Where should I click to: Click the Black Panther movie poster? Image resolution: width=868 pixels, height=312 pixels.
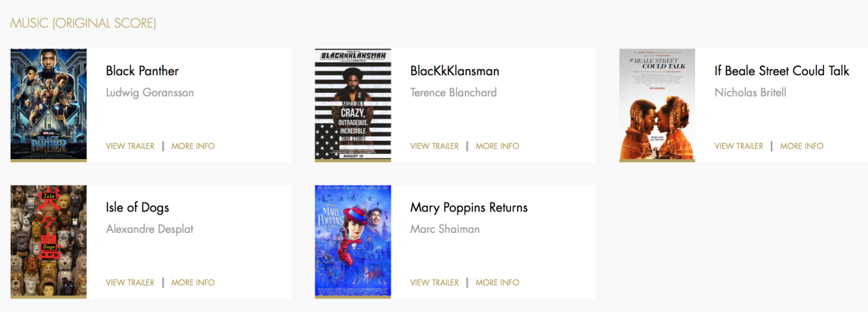coord(49,105)
